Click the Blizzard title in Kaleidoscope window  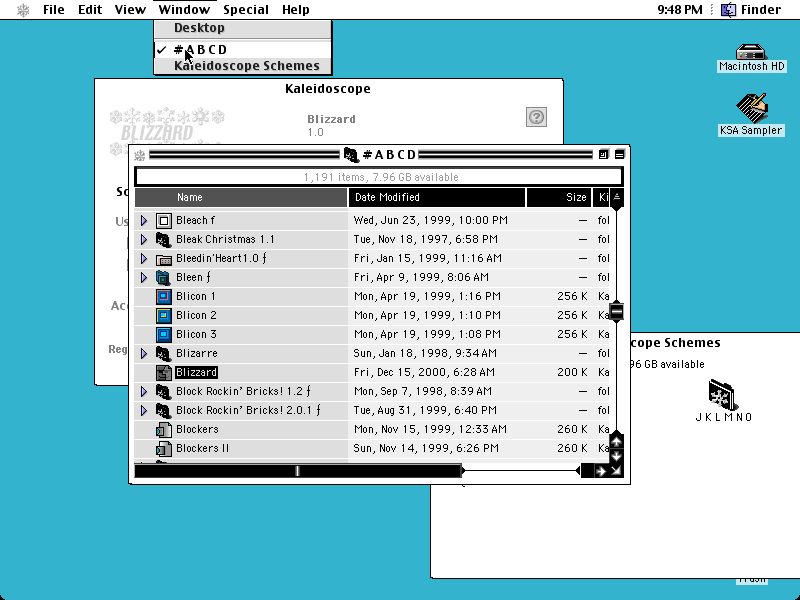[331, 119]
